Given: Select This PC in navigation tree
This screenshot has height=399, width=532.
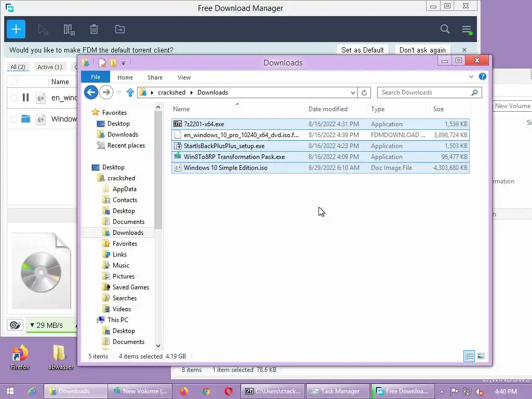Looking at the screenshot, I should pyautogui.click(x=113, y=320).
